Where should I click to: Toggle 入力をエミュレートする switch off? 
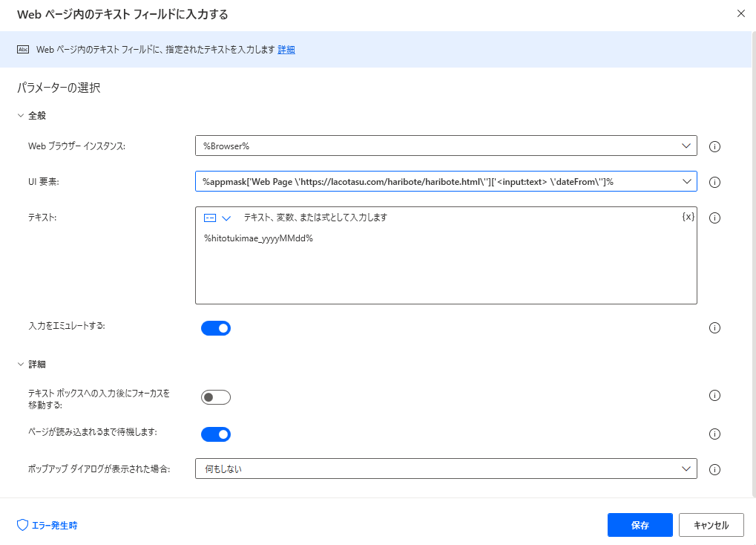pos(216,328)
